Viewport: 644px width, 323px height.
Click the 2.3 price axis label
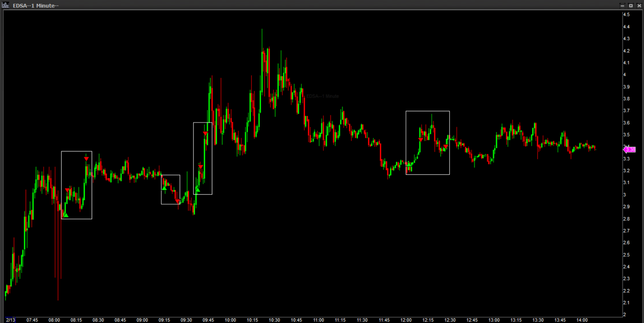point(626,278)
